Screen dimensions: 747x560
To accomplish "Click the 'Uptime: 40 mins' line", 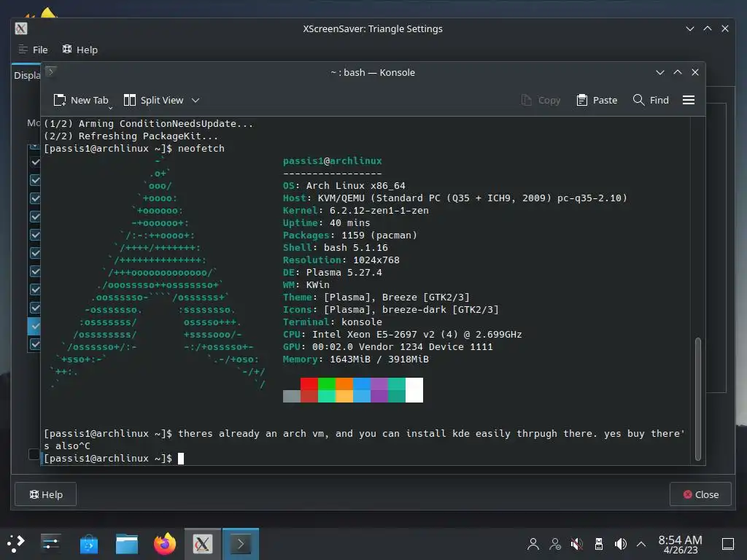I will coord(326,223).
